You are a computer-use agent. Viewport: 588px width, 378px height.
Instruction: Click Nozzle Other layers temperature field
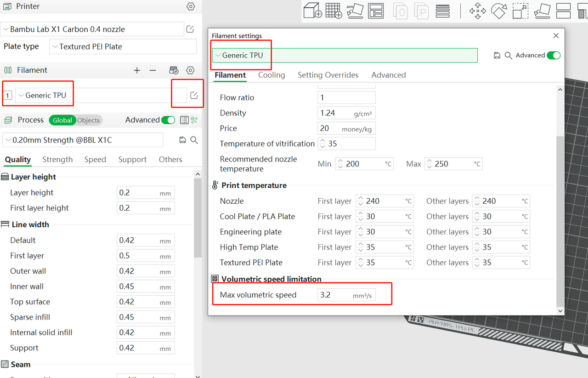[x=501, y=201]
